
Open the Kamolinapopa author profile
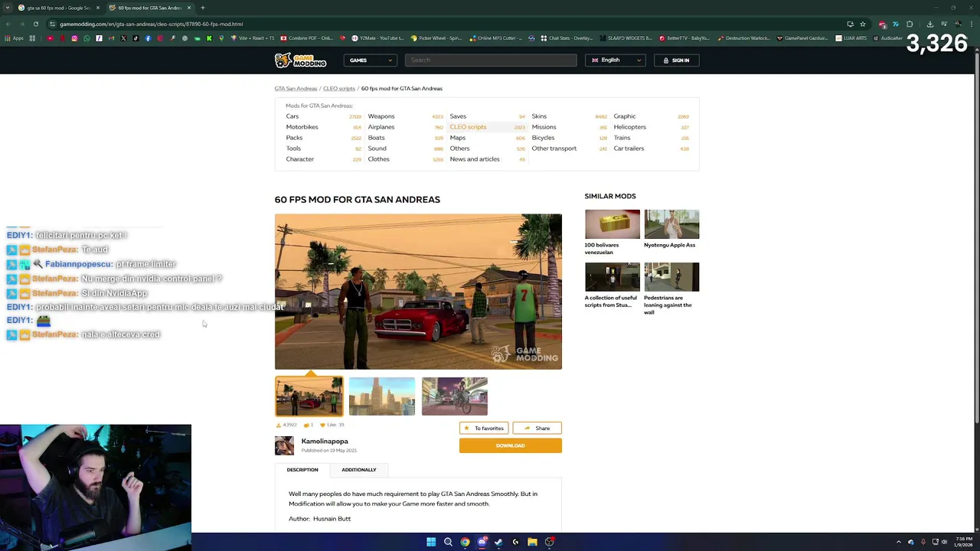point(325,442)
